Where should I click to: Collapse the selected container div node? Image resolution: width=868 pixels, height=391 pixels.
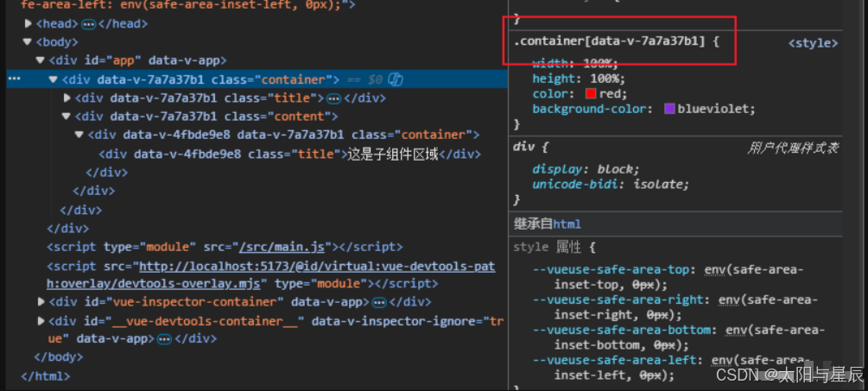click(54, 79)
